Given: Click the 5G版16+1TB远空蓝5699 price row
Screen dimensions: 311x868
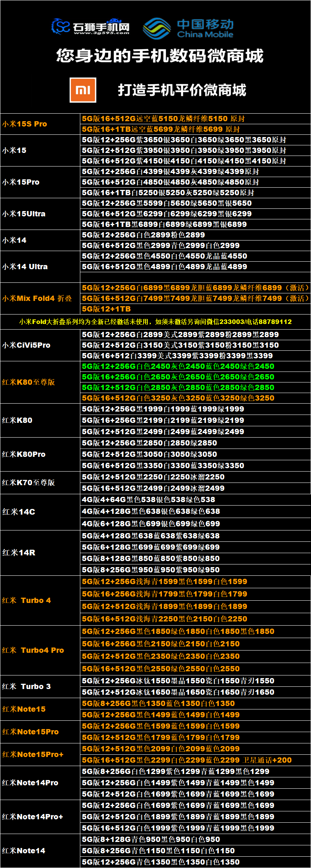Looking at the screenshot, I should click(161, 129).
